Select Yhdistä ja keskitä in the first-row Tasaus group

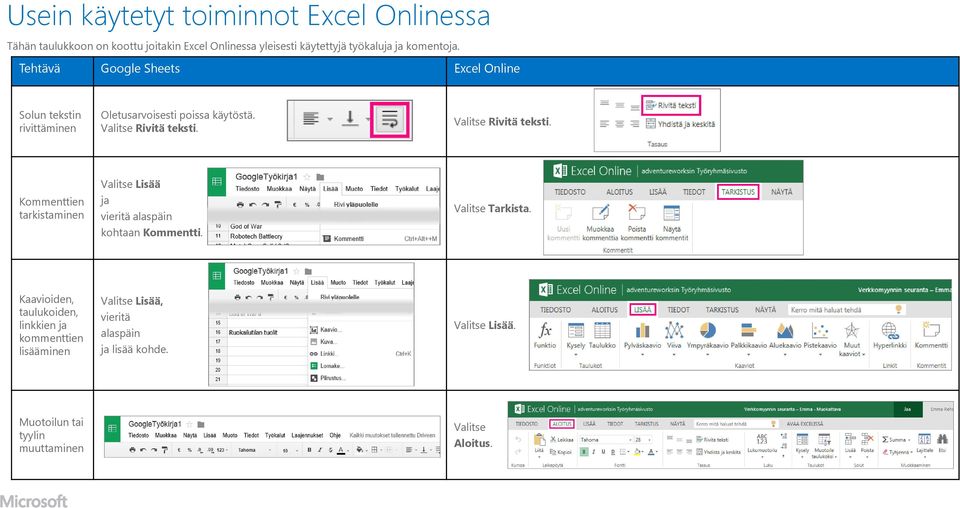(681, 124)
